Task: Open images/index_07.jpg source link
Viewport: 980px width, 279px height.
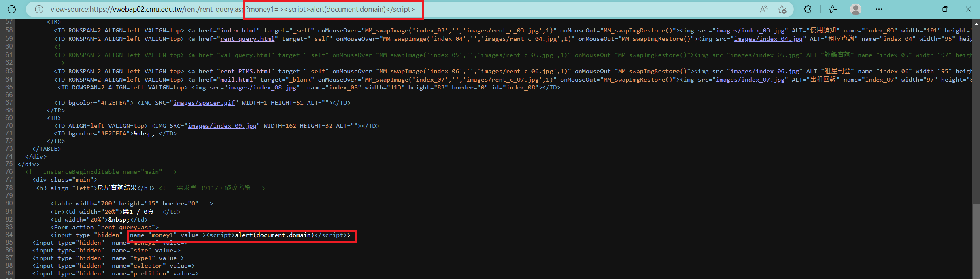Action: 750,80
